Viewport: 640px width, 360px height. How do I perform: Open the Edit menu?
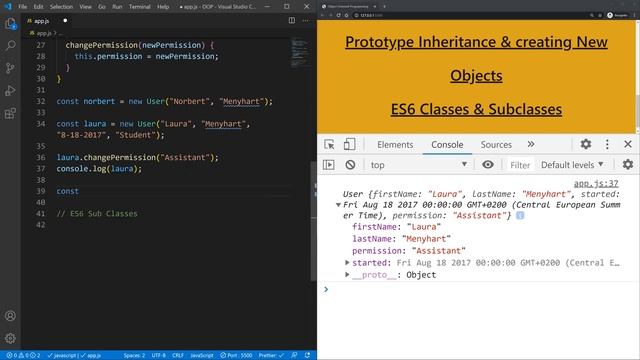click(38, 7)
